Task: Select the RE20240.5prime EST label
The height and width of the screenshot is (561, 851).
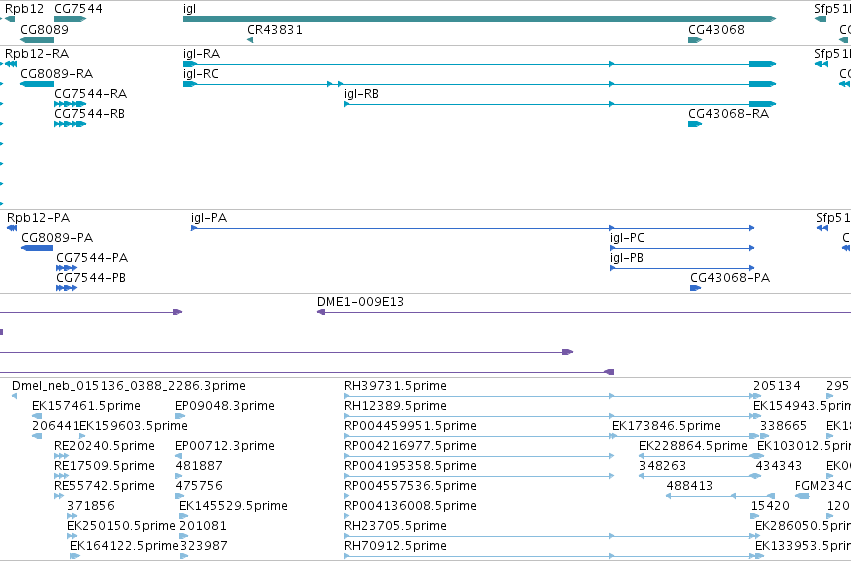Action: click(x=104, y=446)
